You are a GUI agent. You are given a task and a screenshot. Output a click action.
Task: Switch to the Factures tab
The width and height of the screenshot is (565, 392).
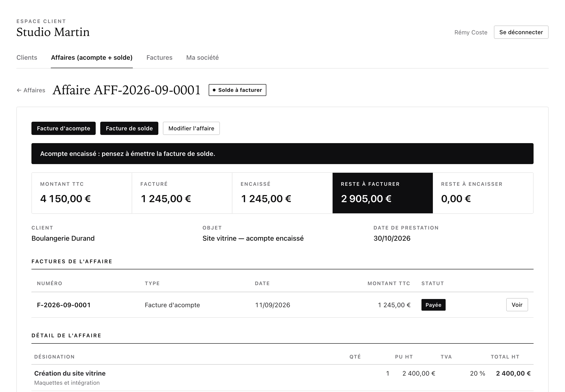[x=159, y=57]
